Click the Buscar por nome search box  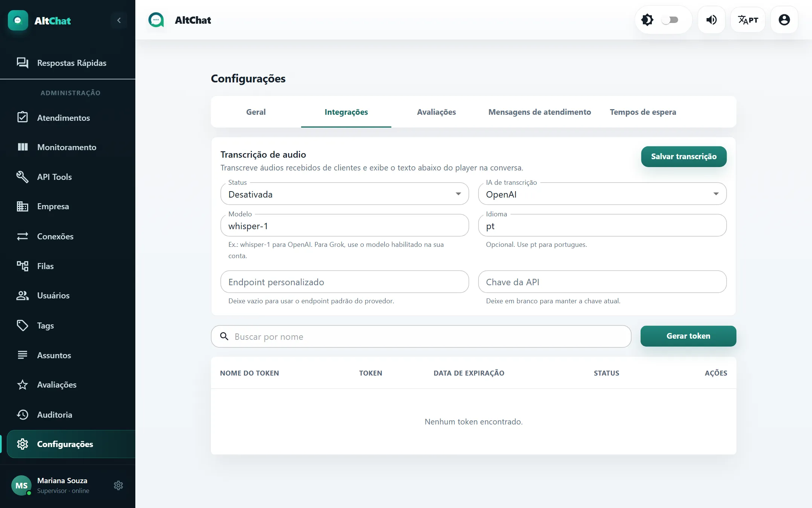point(421,336)
